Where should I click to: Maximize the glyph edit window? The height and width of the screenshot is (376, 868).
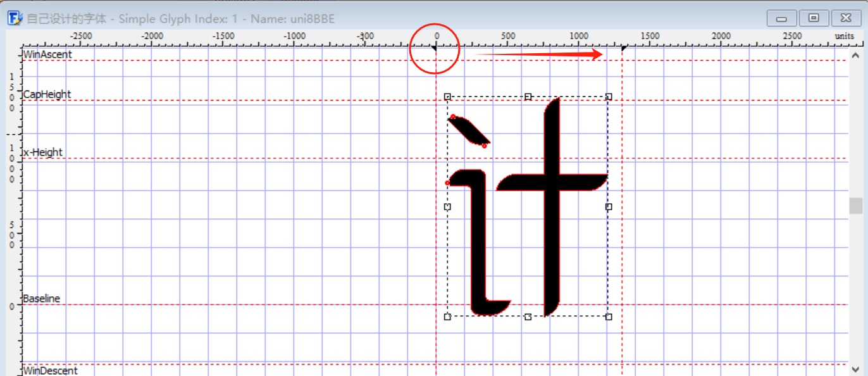(x=814, y=18)
